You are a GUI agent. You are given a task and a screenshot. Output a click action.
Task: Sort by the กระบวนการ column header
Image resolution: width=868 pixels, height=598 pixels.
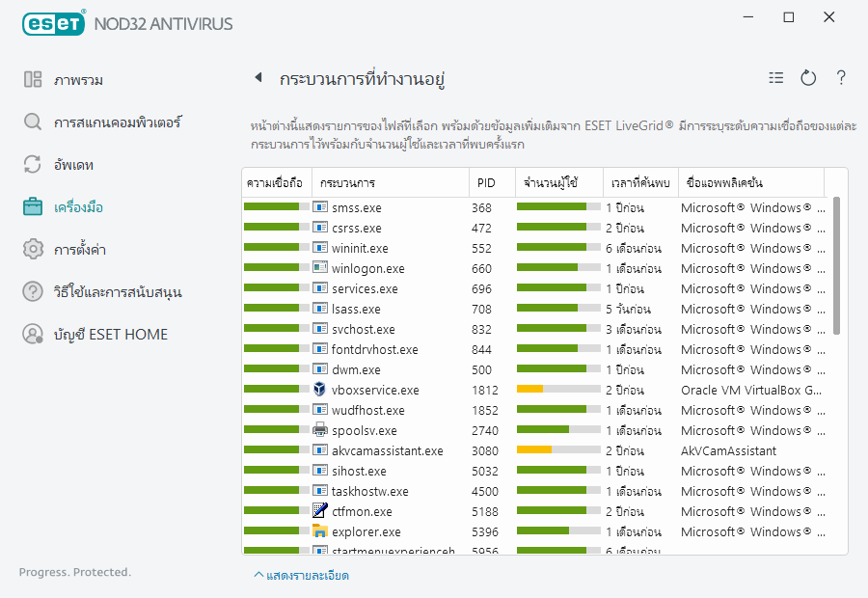(347, 182)
